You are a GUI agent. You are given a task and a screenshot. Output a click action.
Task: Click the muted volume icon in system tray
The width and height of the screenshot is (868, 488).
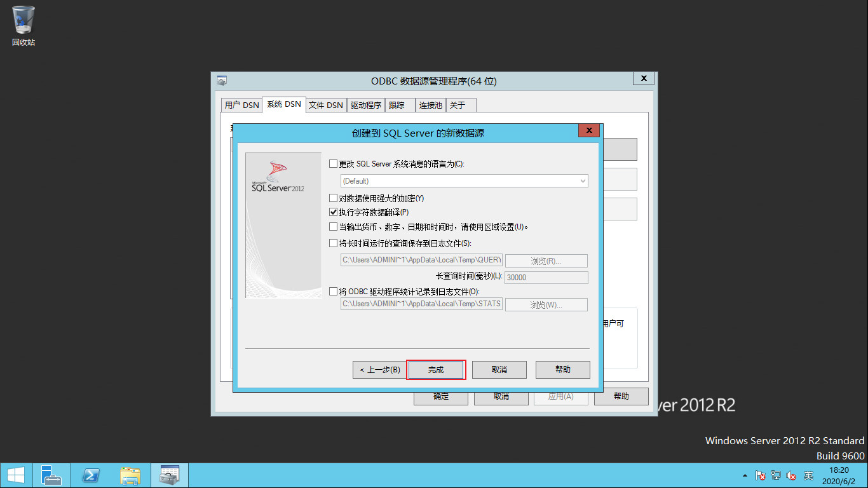(790, 475)
